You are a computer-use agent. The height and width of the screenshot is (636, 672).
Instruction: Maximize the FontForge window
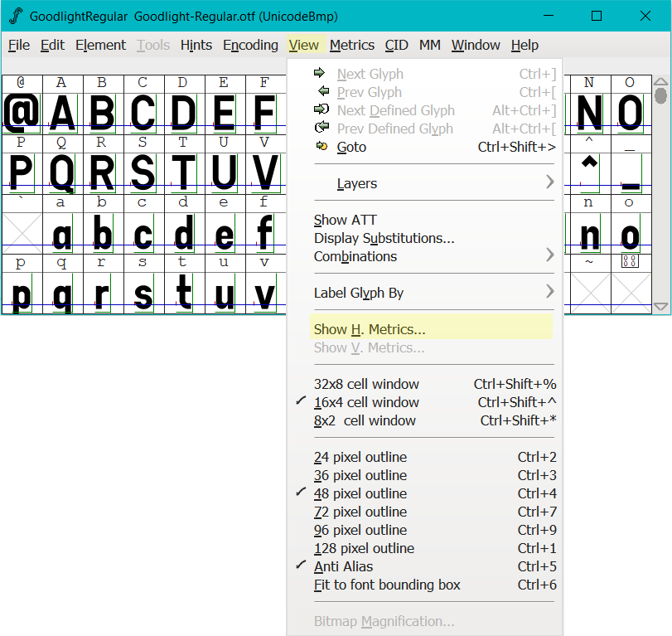pos(596,16)
